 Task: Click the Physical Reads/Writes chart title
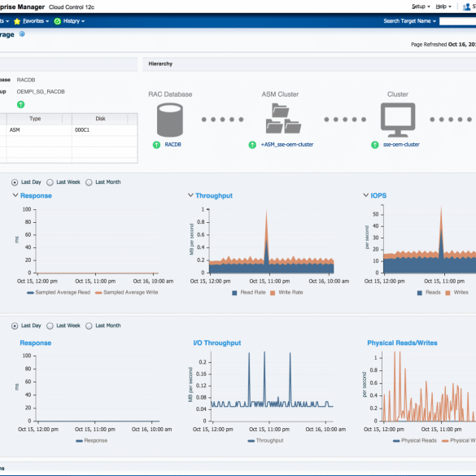[402, 343]
